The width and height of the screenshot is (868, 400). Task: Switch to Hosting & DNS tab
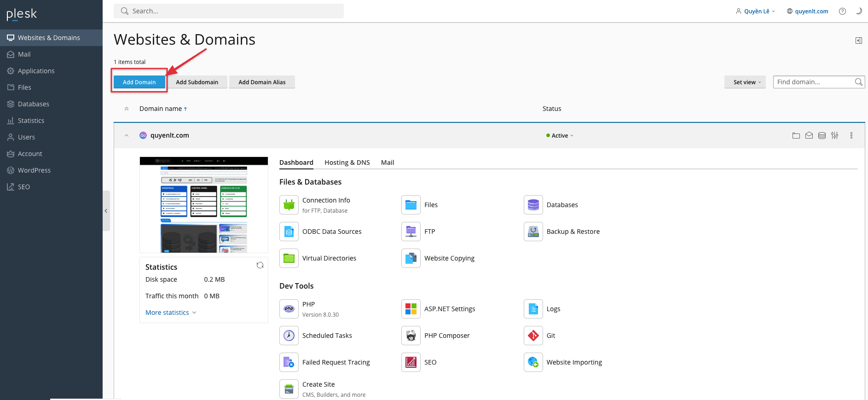[x=347, y=162]
